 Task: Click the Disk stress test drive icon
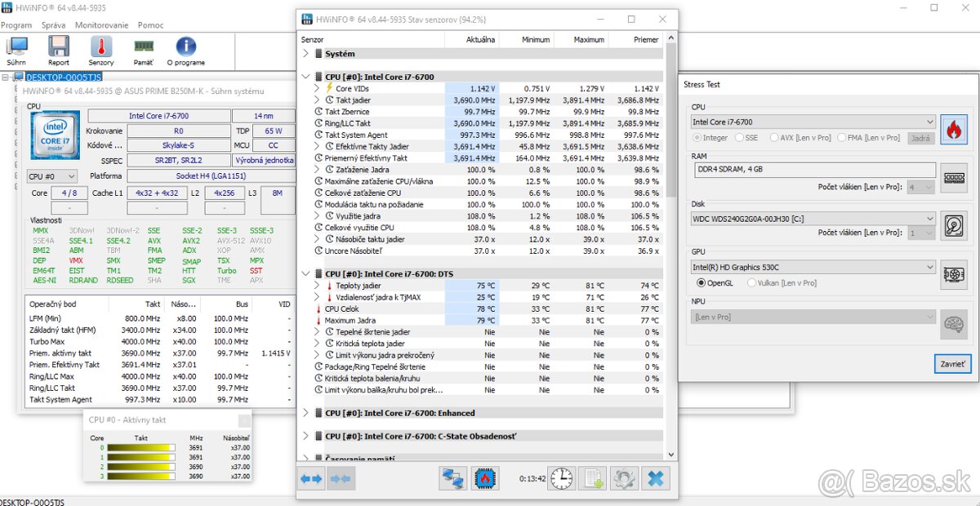[x=953, y=226]
